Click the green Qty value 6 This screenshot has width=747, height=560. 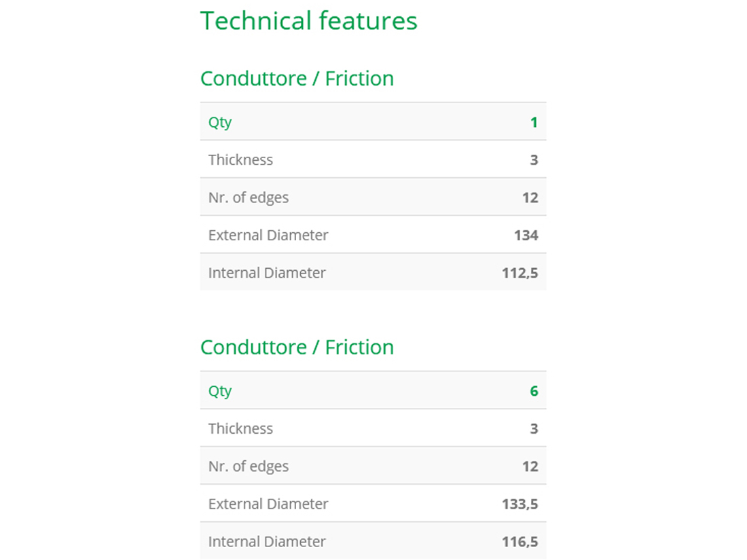[x=534, y=391]
